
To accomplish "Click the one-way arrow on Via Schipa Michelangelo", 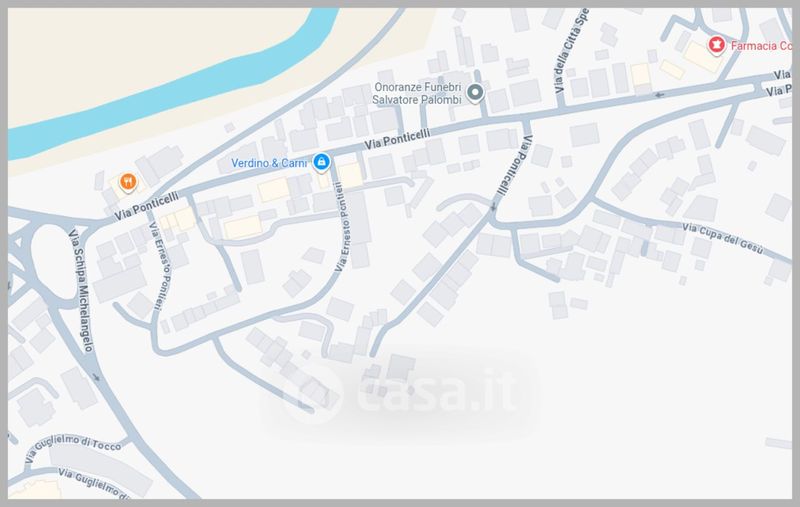I will tap(95, 377).
